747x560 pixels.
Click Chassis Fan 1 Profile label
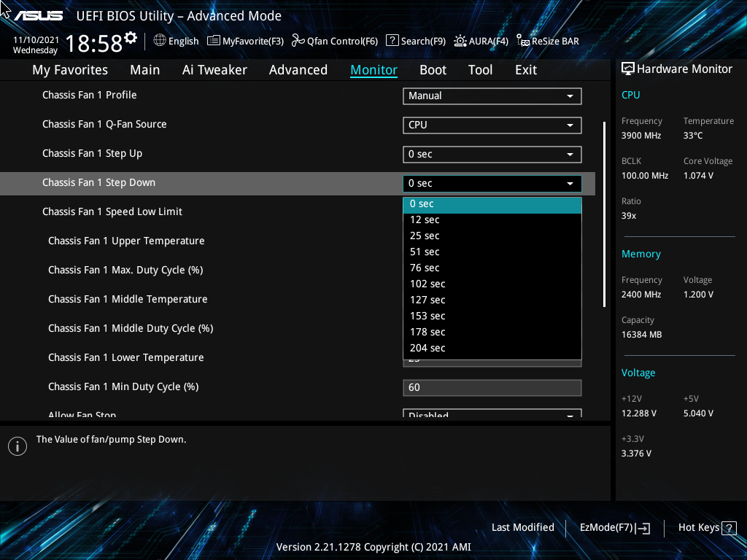click(90, 96)
